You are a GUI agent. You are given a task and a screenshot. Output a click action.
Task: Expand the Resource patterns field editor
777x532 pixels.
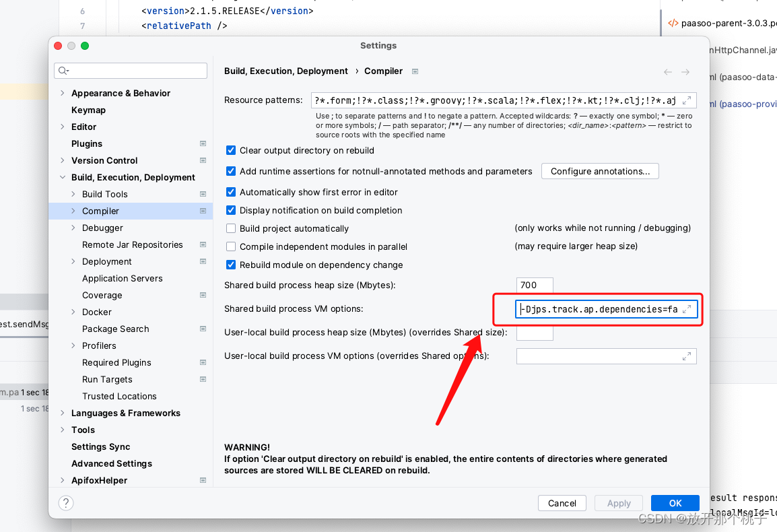click(687, 100)
